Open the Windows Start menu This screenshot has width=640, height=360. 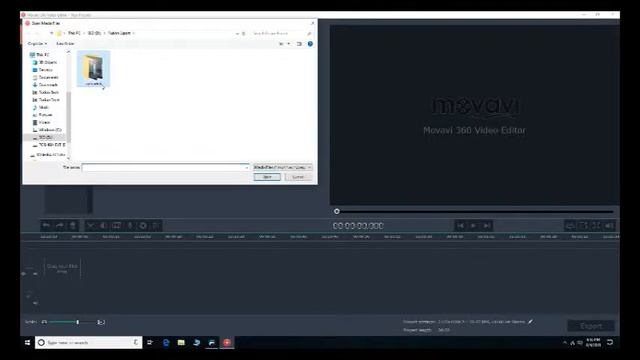pos(27,342)
